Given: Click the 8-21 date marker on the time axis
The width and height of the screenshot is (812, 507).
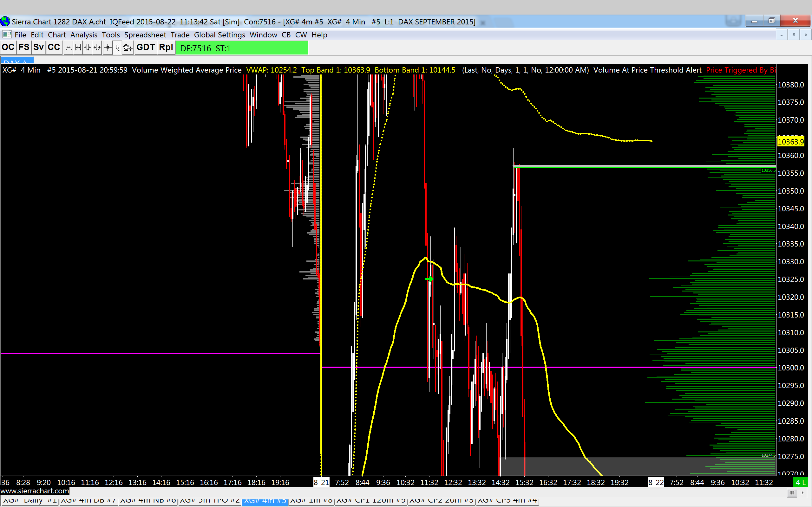Looking at the screenshot, I should point(321,483).
